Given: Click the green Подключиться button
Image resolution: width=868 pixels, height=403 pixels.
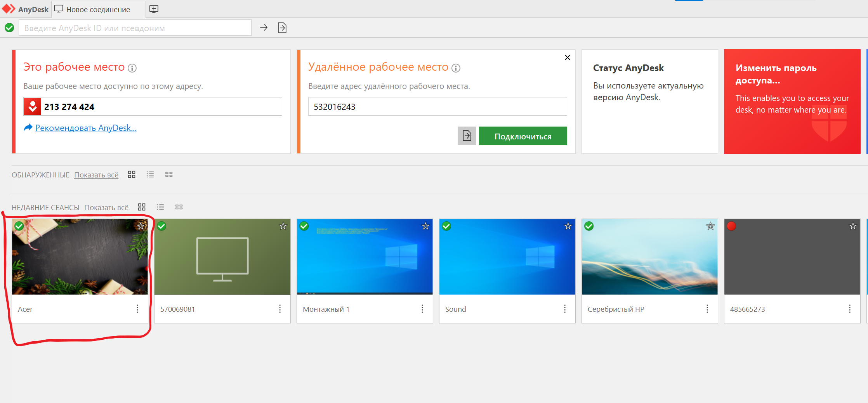Looking at the screenshot, I should click(523, 136).
